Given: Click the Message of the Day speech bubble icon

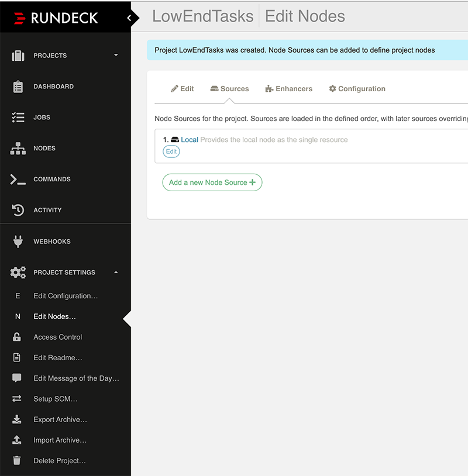Looking at the screenshot, I should (x=17, y=378).
